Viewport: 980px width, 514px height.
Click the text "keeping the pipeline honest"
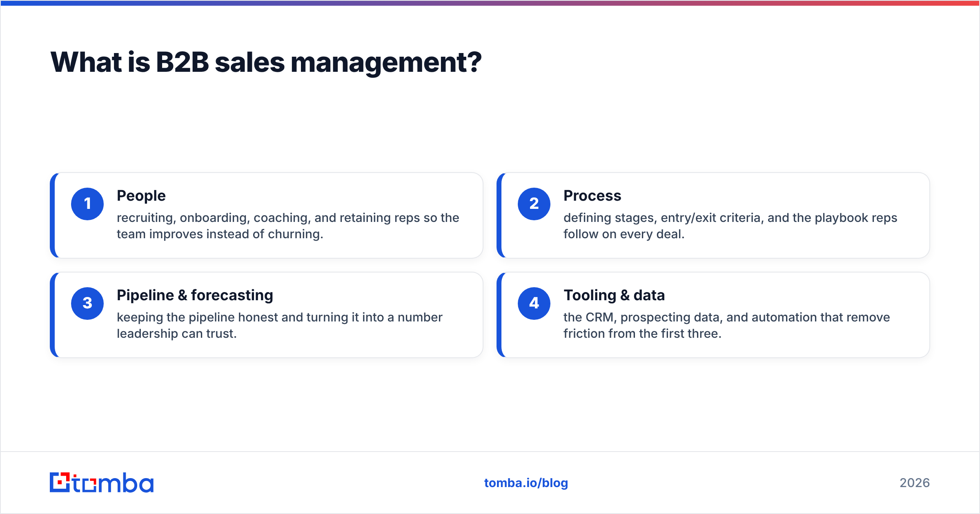click(197, 318)
